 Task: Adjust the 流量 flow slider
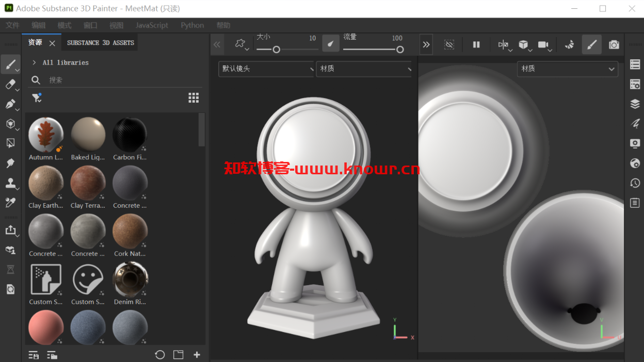373,50
